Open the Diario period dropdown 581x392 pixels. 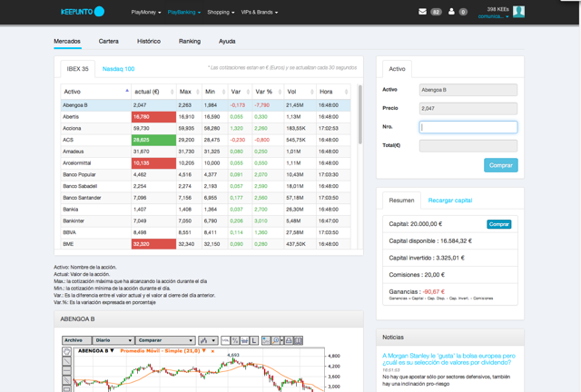coord(113,340)
